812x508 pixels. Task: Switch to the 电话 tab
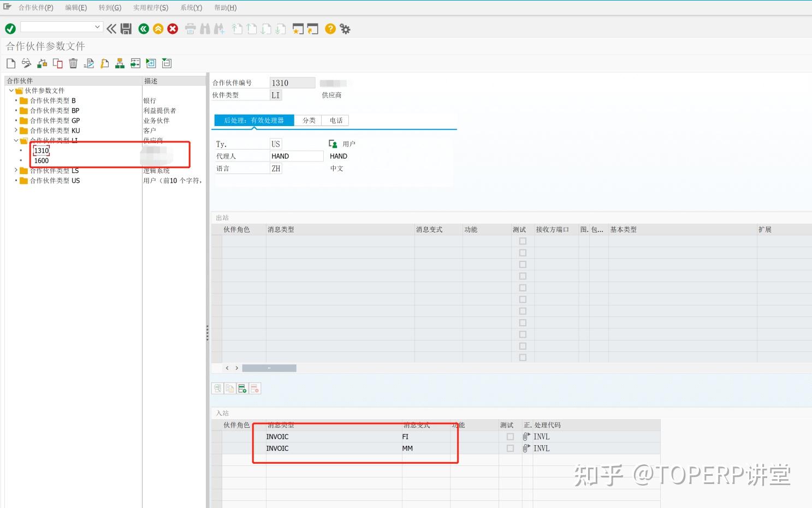click(x=335, y=120)
